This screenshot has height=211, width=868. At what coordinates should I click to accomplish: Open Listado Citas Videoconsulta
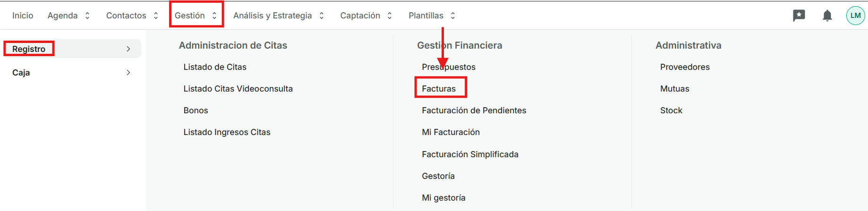[x=238, y=89]
